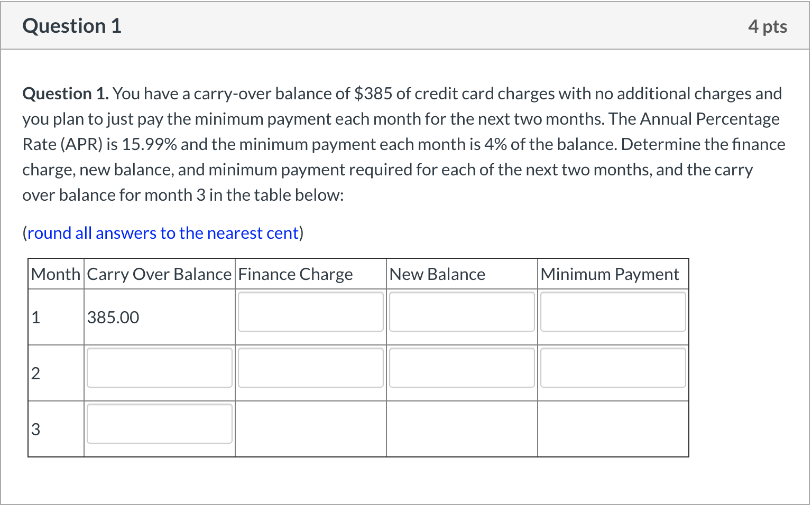Click the Minimum Payment input for month 1
This screenshot has width=812, height=505.
pyautogui.click(x=613, y=312)
